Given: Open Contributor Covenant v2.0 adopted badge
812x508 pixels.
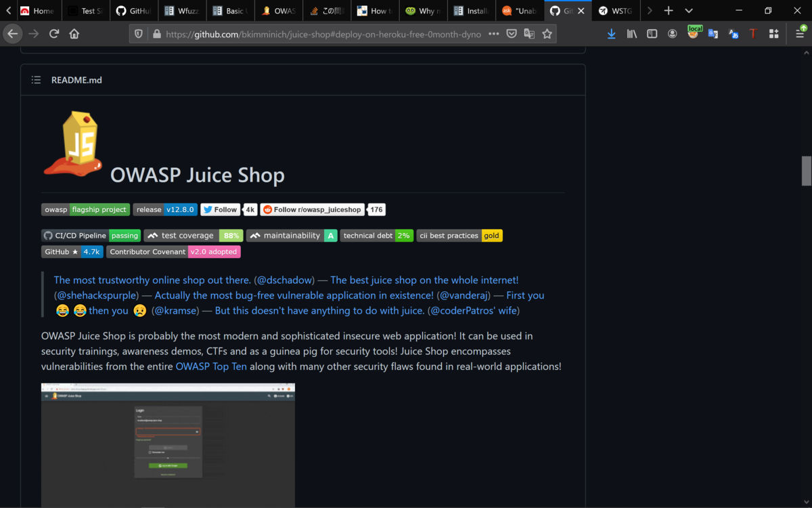Looking at the screenshot, I should pyautogui.click(x=173, y=252).
